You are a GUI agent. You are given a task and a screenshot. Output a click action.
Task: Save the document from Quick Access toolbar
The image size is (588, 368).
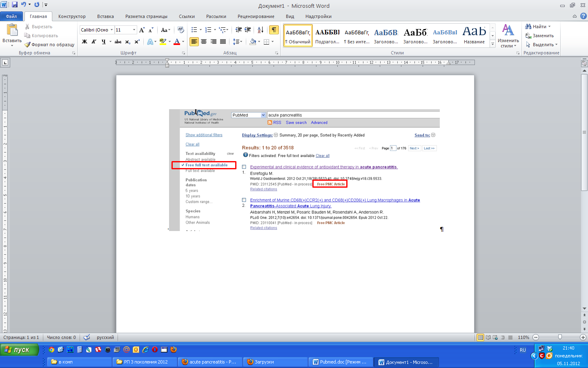pos(15,5)
